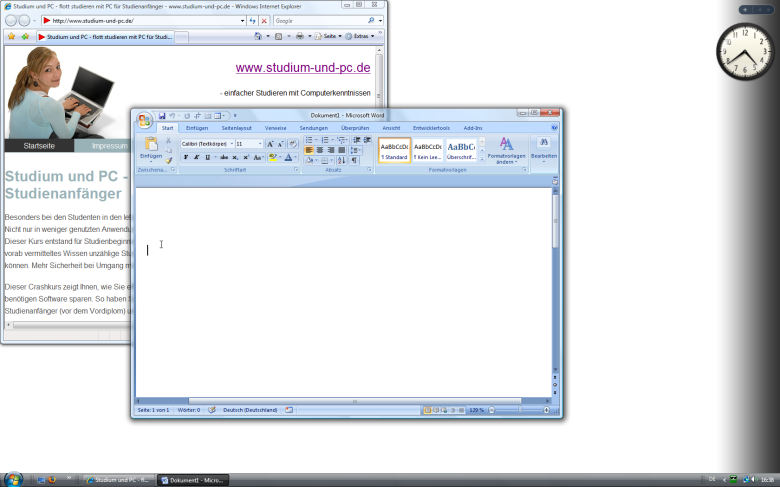Click Startseite navigation on the webpage

point(39,146)
